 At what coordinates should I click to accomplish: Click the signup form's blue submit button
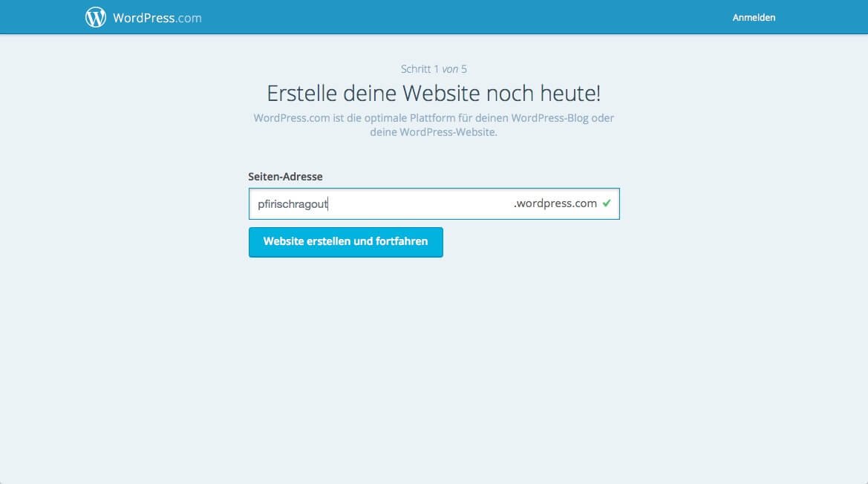(x=345, y=241)
